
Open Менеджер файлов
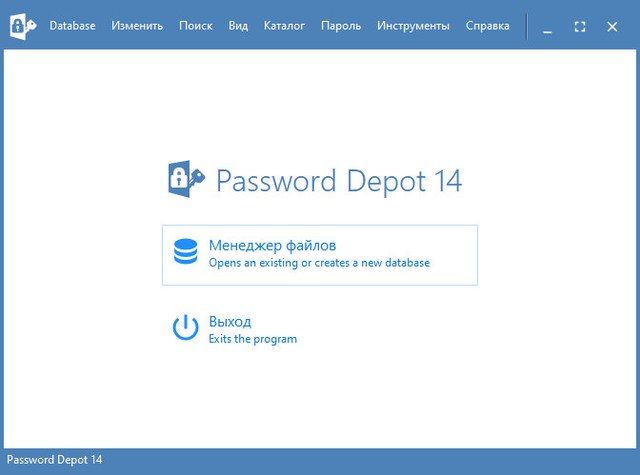[x=320, y=255]
